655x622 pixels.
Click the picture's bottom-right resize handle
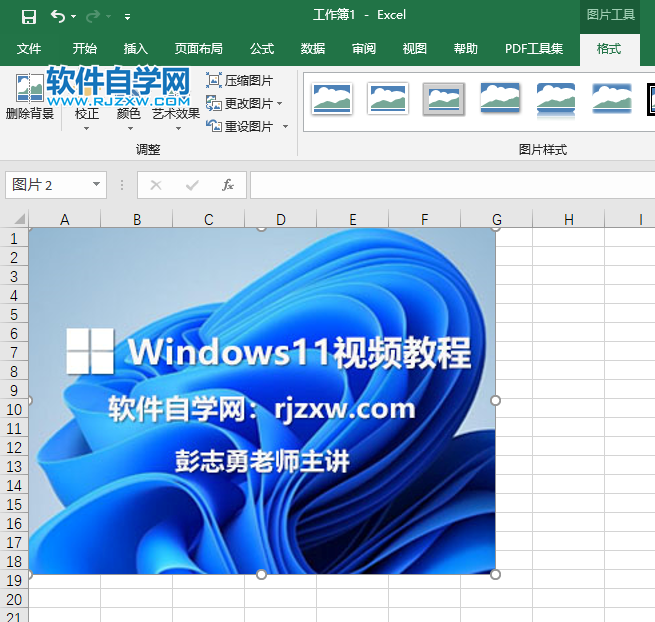tap(495, 574)
